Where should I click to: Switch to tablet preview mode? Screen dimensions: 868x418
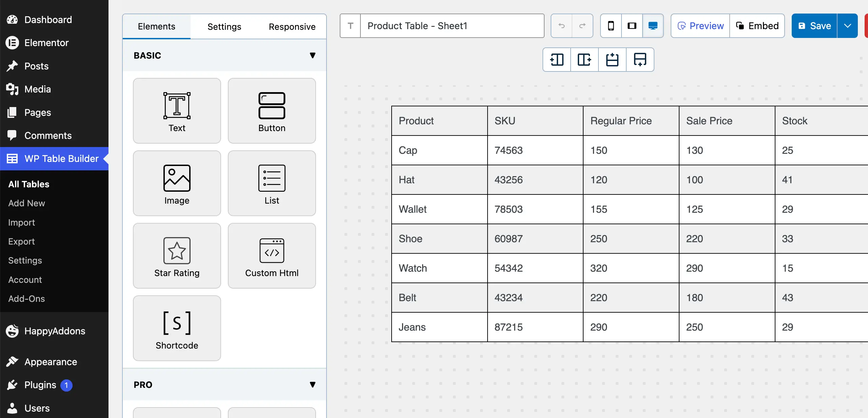[632, 25]
